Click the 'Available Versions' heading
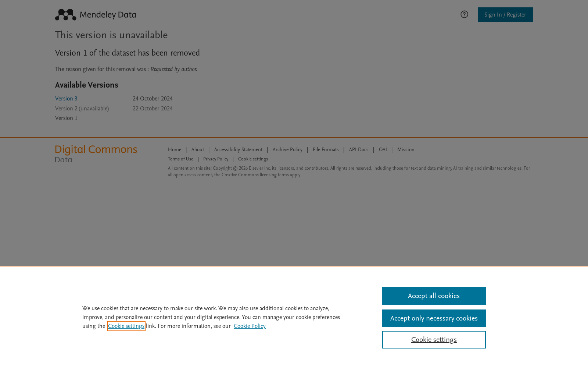 coord(87,85)
